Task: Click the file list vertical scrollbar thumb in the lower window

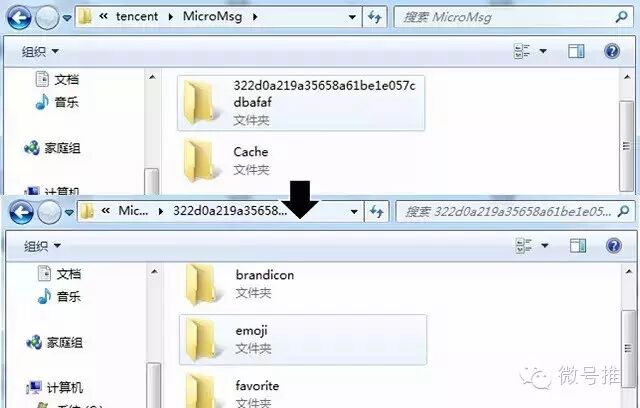Action: coord(629,347)
